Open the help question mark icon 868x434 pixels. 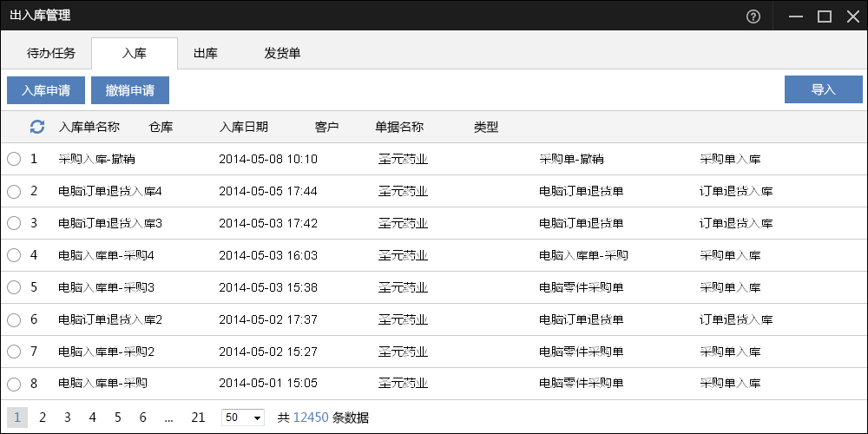coord(753,16)
